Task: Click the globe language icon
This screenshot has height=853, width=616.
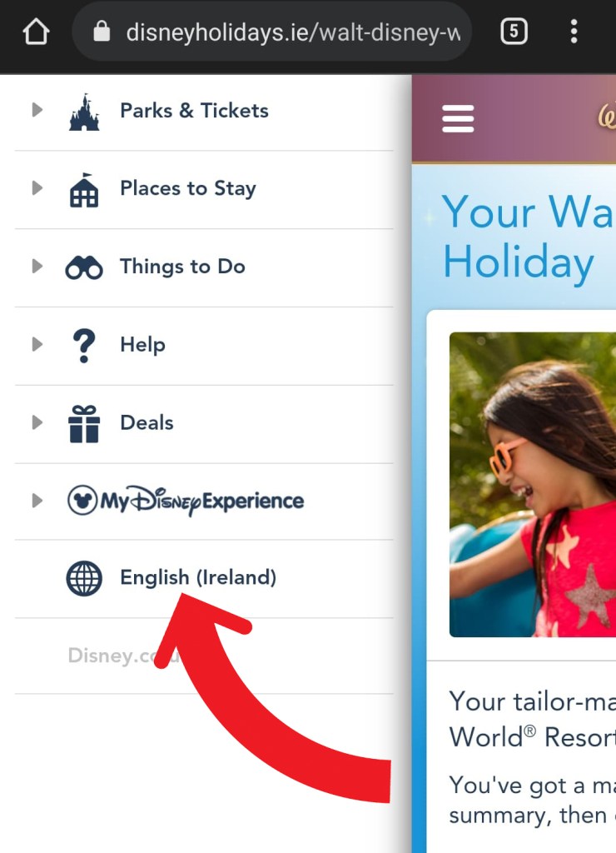Action: 84,578
